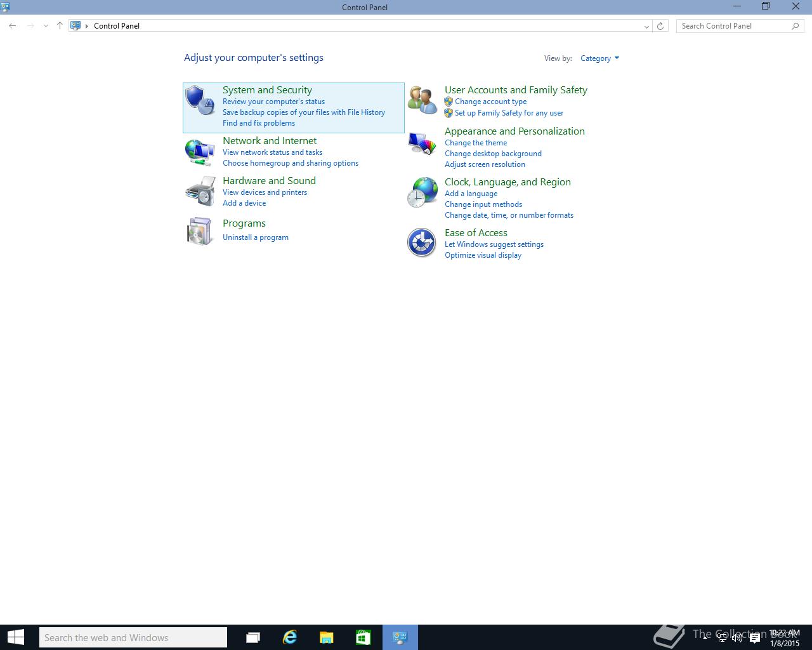Image resolution: width=812 pixels, height=650 pixels.
Task: Open Add a language link
Action: coord(471,194)
